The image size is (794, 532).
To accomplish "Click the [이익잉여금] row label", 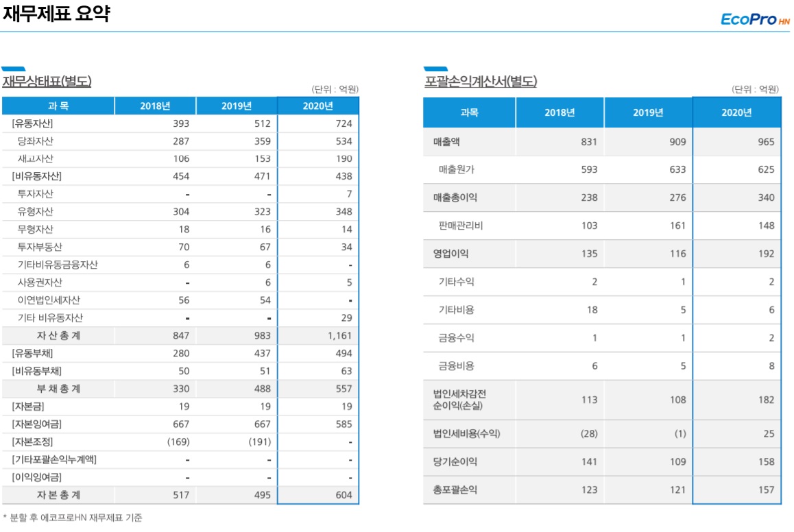I will (x=36, y=477).
